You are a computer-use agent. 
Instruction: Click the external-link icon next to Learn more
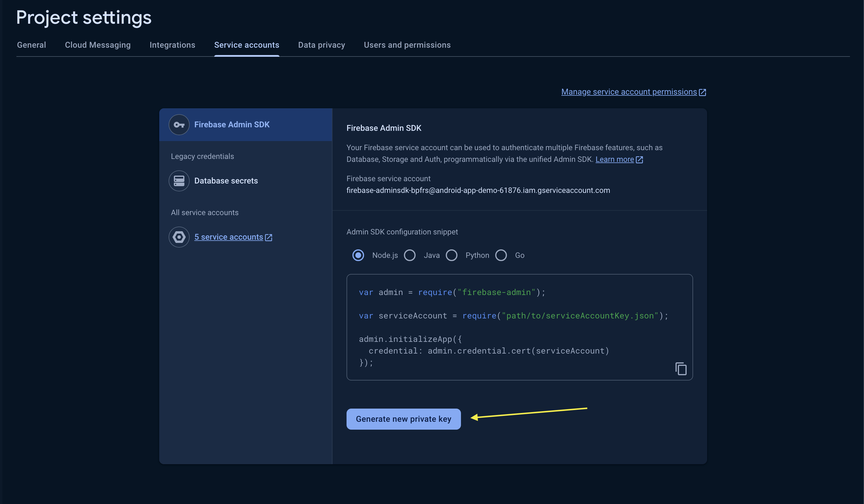tap(640, 160)
